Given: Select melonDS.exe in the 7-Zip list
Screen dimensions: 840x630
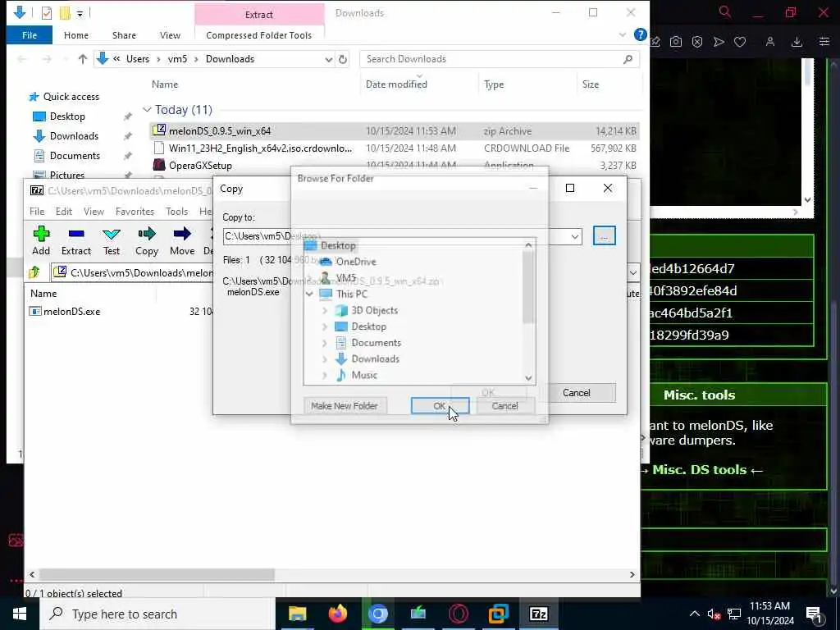Looking at the screenshot, I should 72,312.
